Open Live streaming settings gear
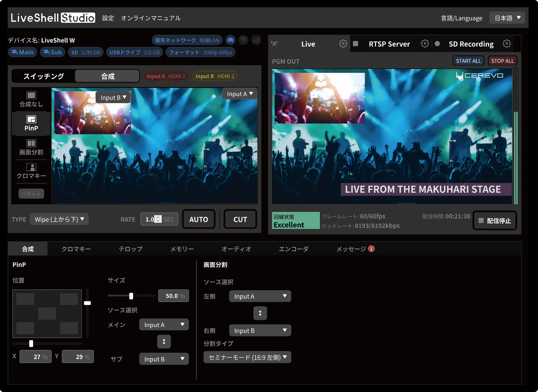The image size is (538, 392). [343, 44]
